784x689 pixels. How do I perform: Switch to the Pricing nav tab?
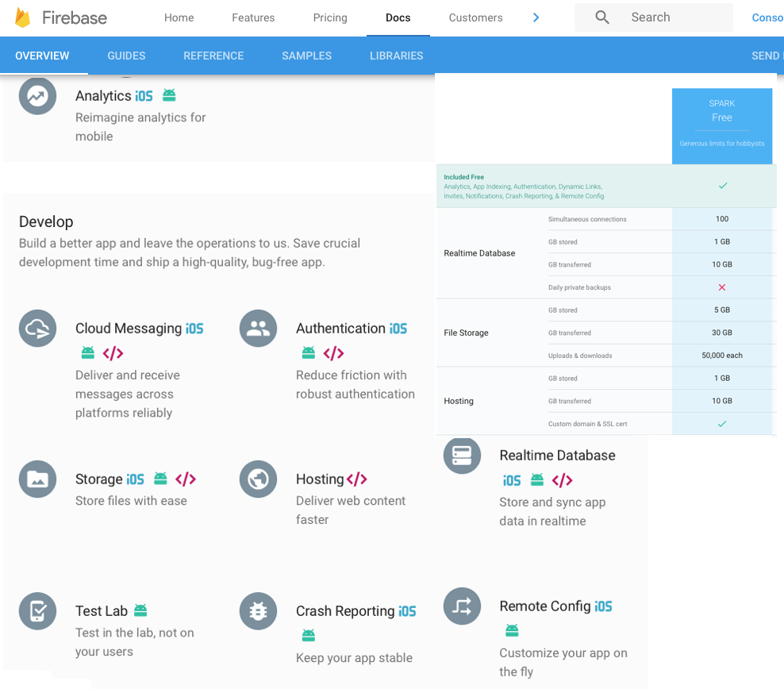[330, 17]
